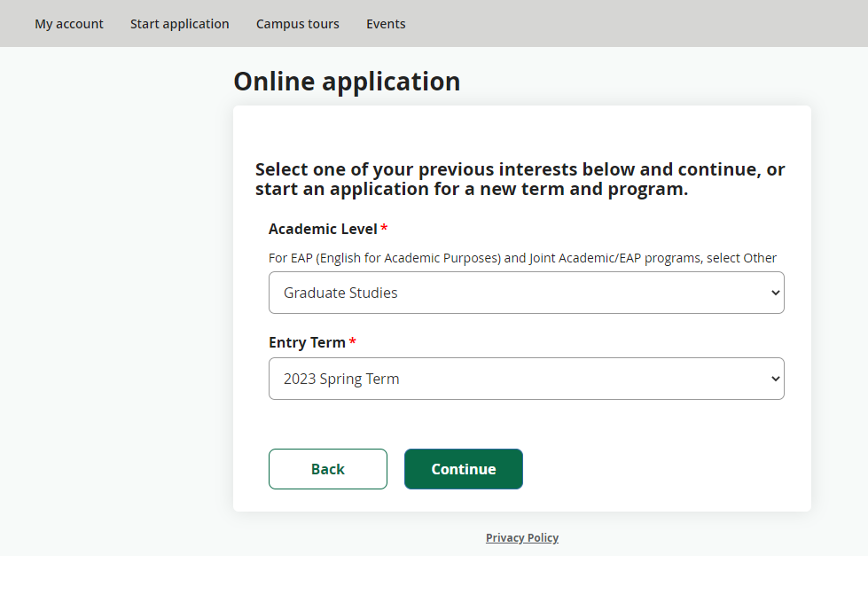Expand the dropdown showing Graduate Studies
Screen dimensions: 868x610
(x=526, y=292)
